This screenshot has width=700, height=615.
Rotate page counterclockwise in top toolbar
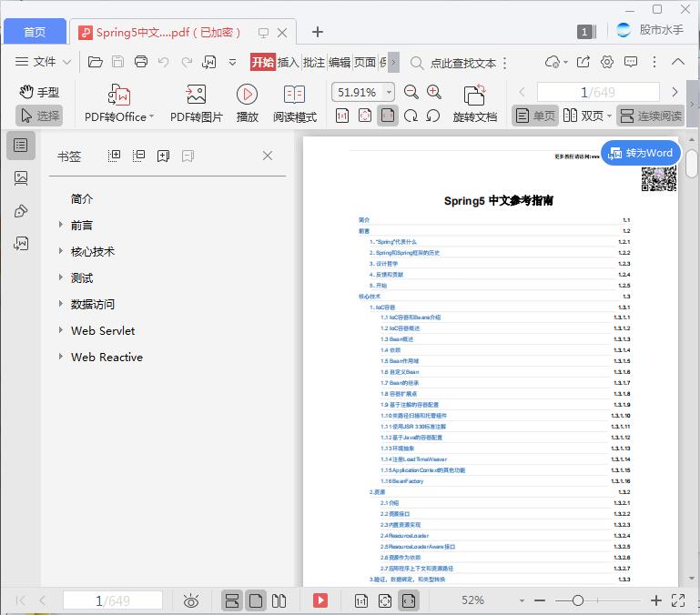click(433, 116)
